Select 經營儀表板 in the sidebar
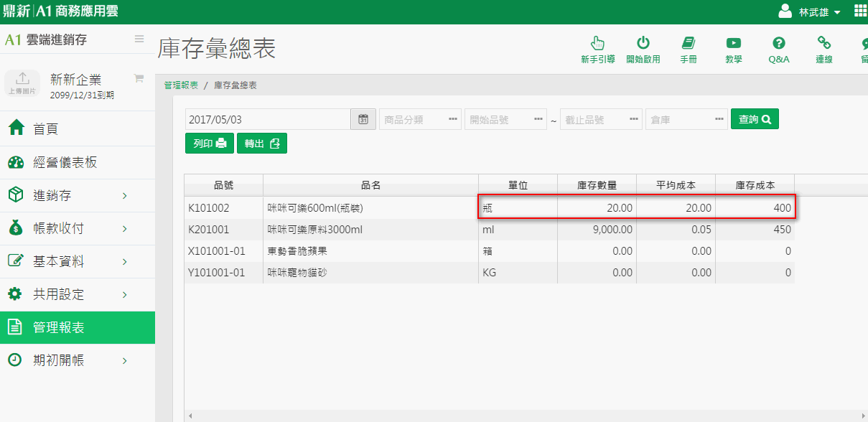 [78, 162]
